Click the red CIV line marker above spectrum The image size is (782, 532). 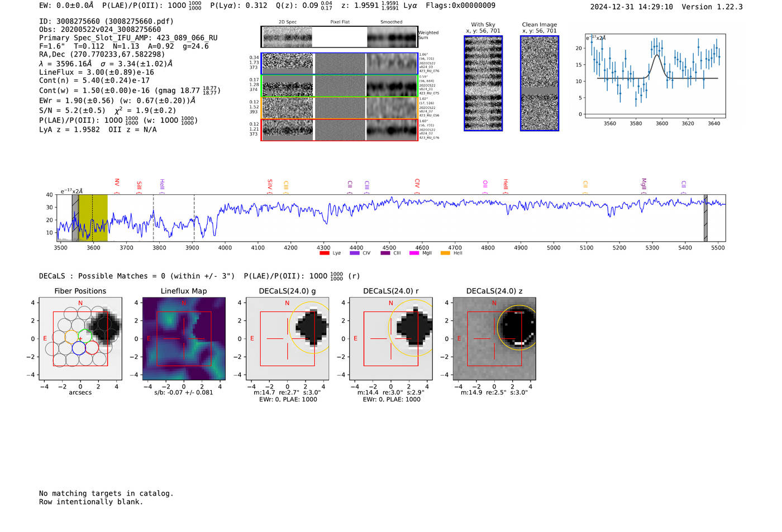417,185
